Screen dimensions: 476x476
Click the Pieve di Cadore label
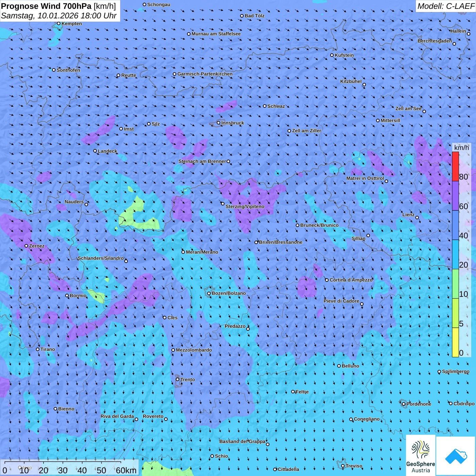click(341, 301)
